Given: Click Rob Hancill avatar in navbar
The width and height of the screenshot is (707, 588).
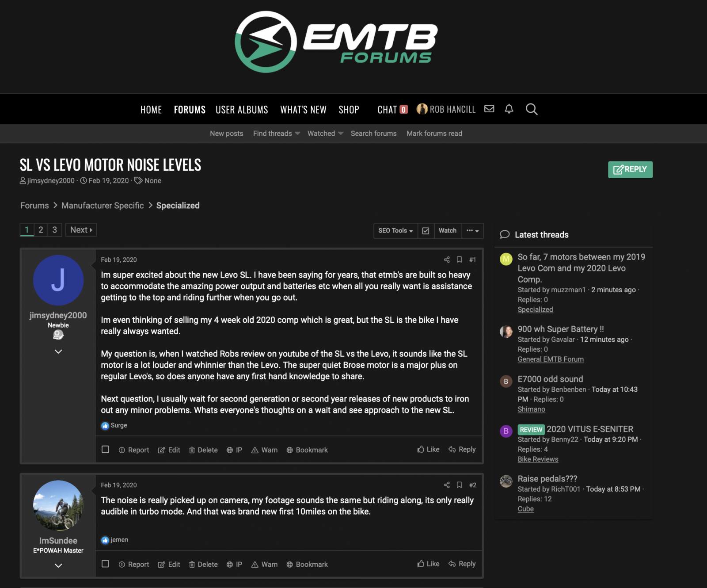Looking at the screenshot, I should [422, 109].
